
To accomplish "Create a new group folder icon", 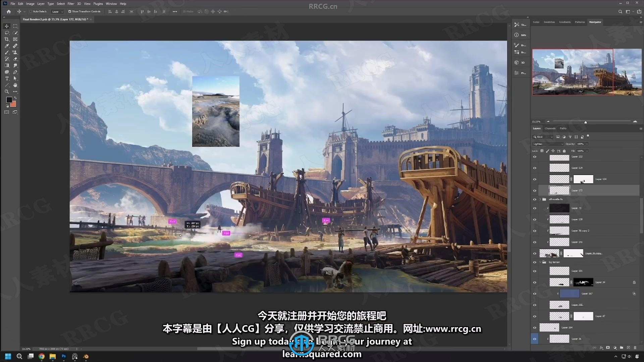I will [622, 348].
